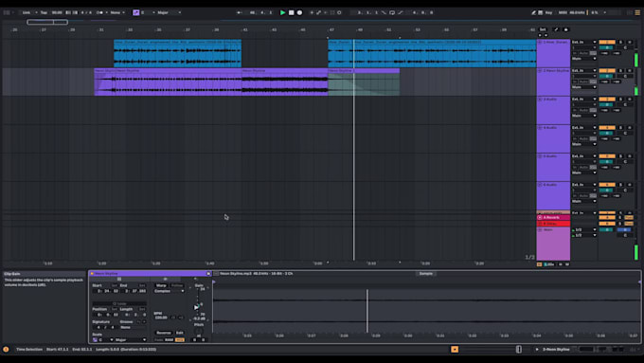Click the Link button
The width and height of the screenshot is (644, 363).
point(27,12)
